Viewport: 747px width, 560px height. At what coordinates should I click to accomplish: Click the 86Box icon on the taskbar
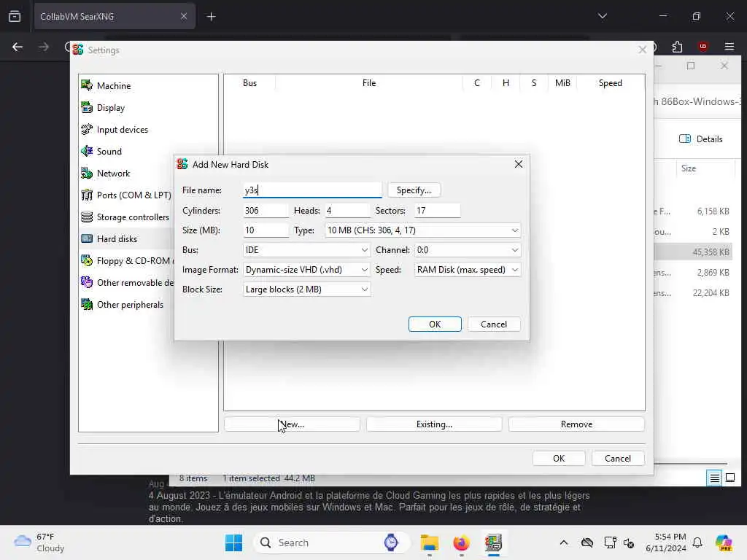pyautogui.click(x=493, y=542)
